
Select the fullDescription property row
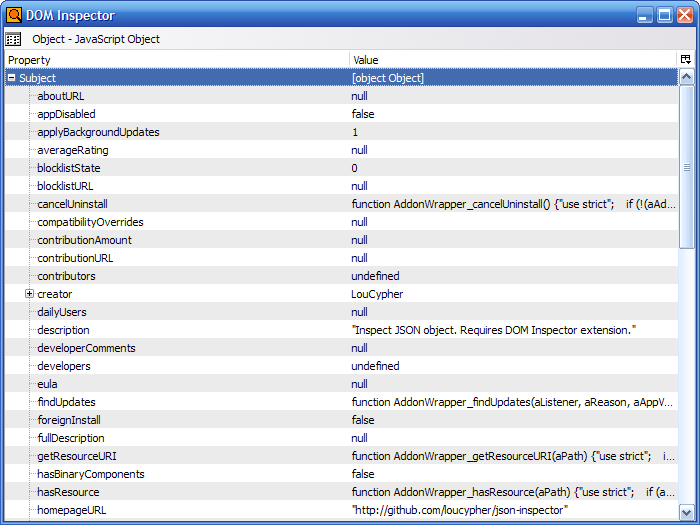[342, 438]
